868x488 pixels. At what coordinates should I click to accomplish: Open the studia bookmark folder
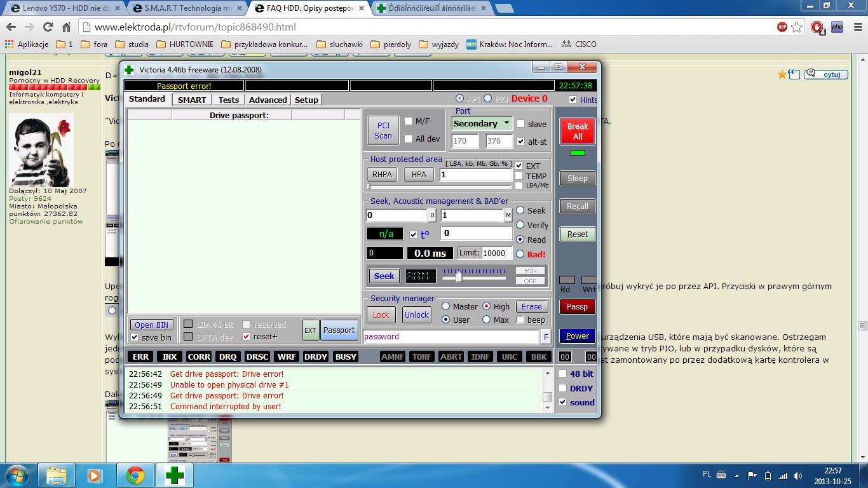[x=132, y=44]
